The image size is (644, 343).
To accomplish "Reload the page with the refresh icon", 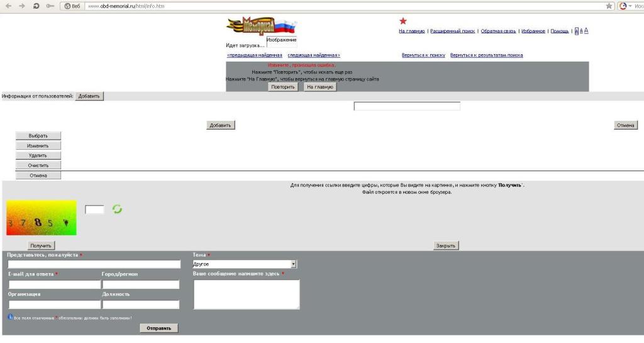I will (x=36, y=6).
